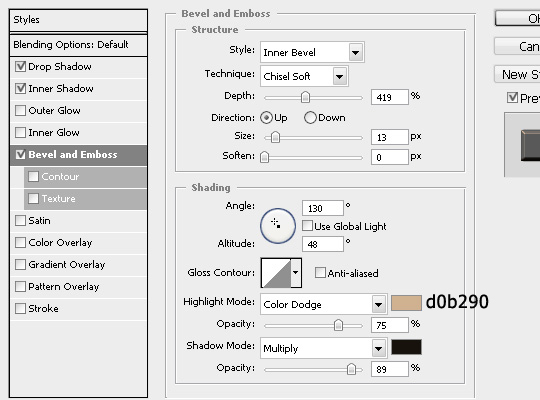Click the Highlight Opacity field 75

390,325
